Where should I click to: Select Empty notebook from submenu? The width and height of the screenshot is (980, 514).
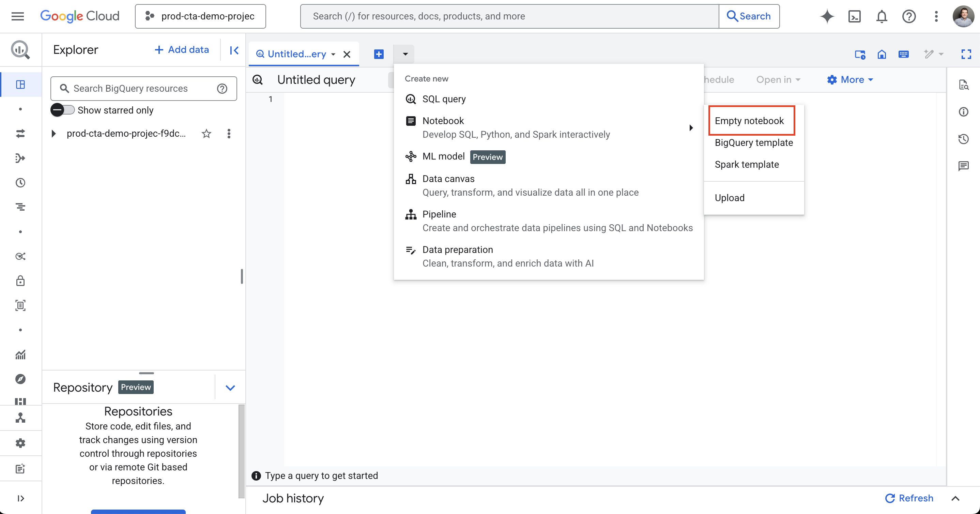(x=749, y=121)
